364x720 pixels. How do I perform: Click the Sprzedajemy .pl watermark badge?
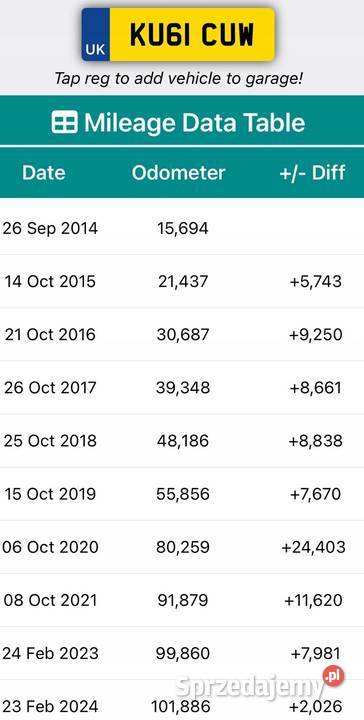[x=334, y=675]
